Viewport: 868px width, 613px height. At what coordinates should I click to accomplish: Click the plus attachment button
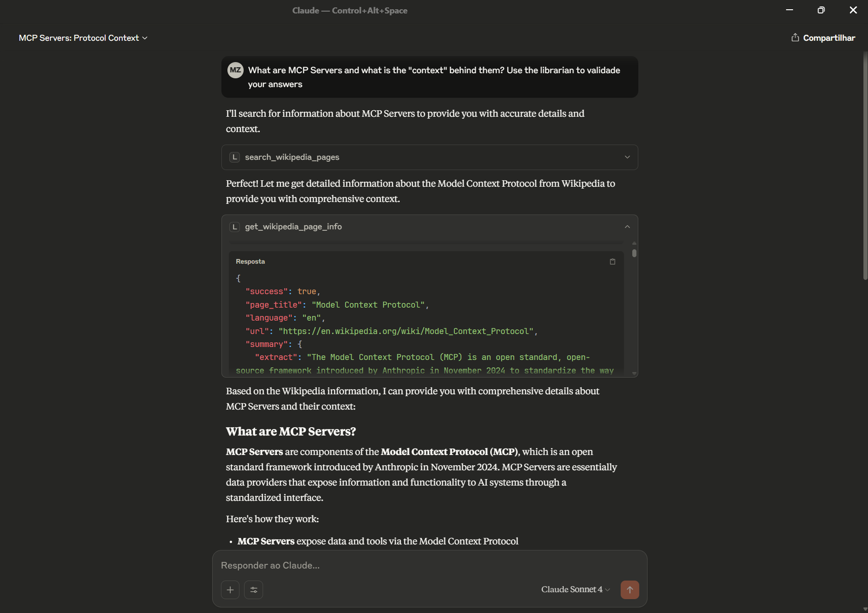[230, 590]
